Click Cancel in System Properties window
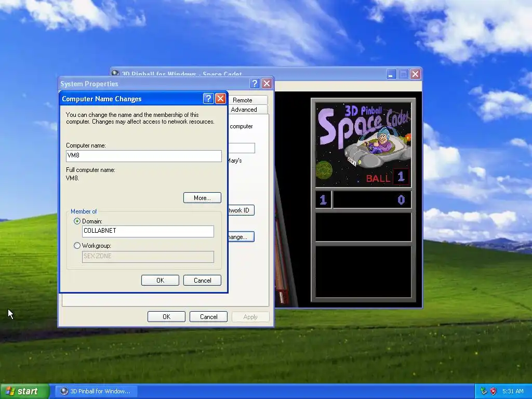This screenshot has width=532, height=399. pos(208,316)
